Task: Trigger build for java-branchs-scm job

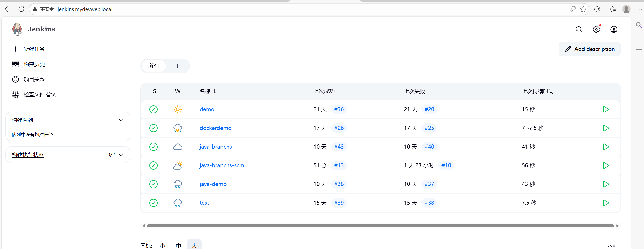Action: (x=606, y=165)
